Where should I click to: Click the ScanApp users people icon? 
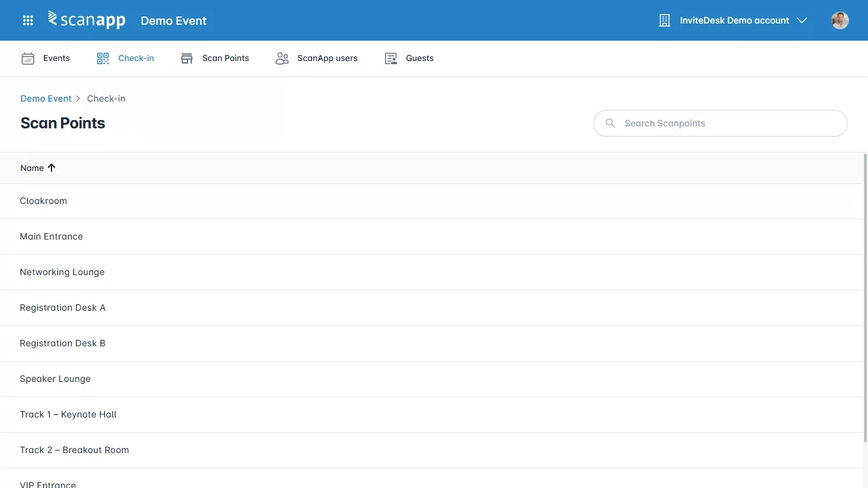282,58
